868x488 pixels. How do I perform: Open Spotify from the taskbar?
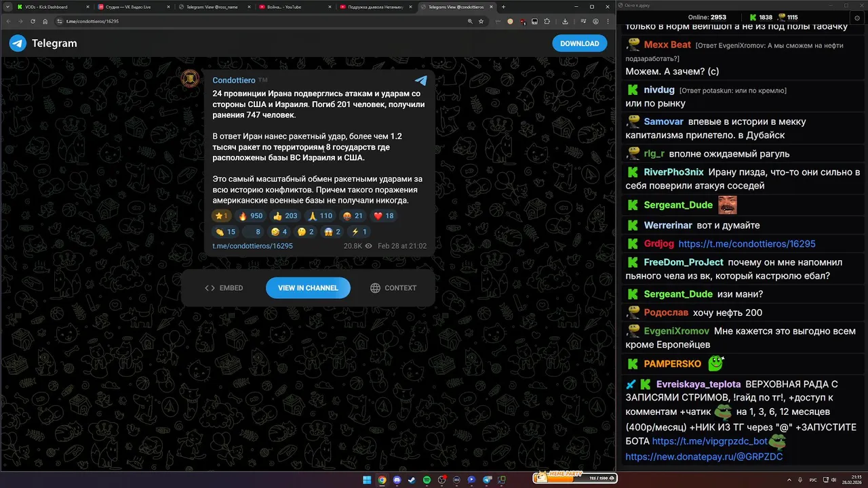pyautogui.click(x=427, y=479)
